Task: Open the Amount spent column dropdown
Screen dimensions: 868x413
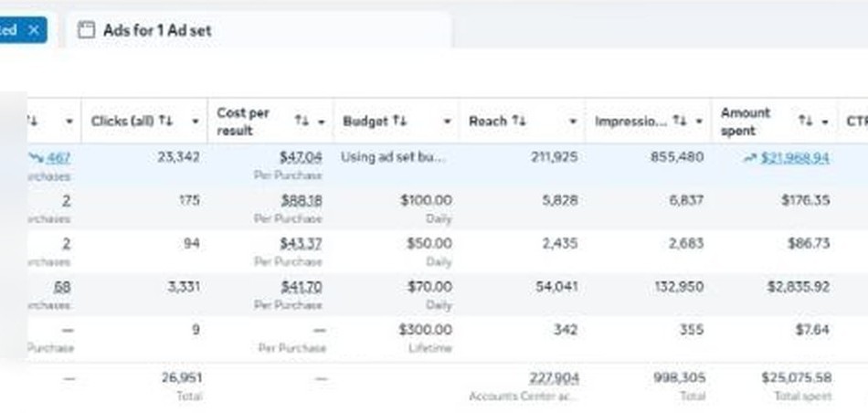Action: tap(825, 122)
